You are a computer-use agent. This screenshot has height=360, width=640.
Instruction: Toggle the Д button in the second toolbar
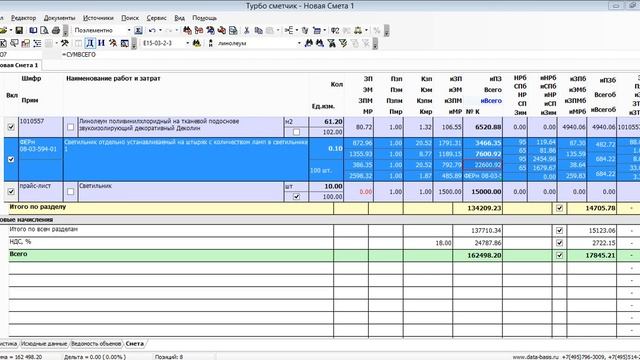90,43
